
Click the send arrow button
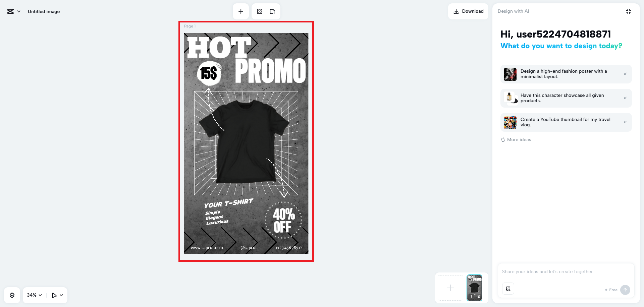click(x=625, y=290)
